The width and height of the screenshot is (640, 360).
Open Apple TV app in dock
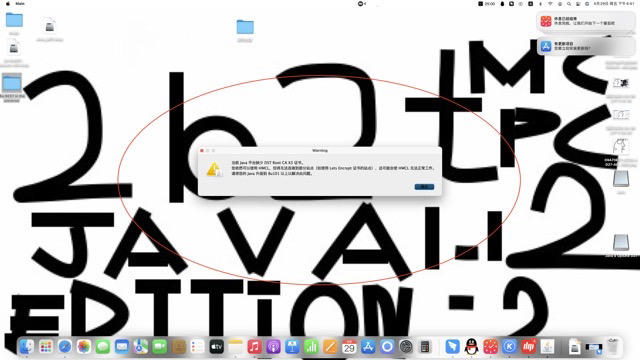(216, 347)
